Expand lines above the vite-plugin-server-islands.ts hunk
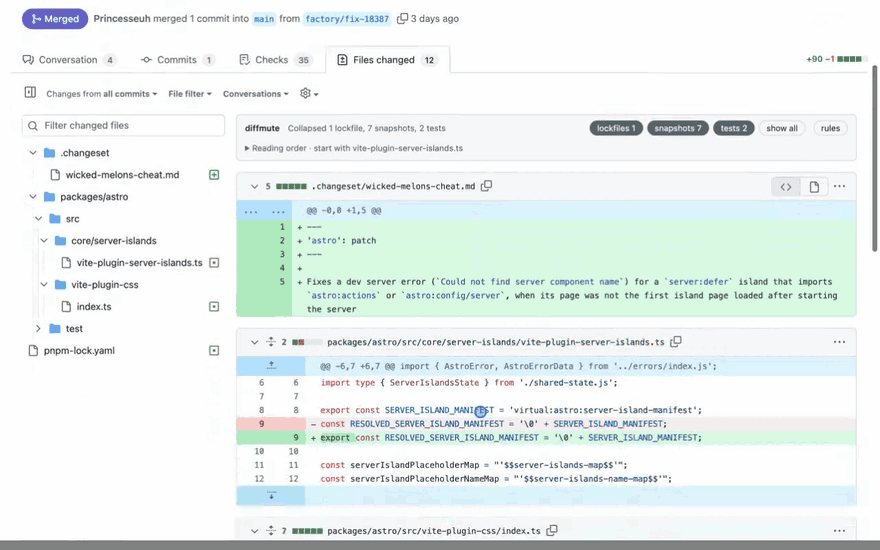The width and height of the screenshot is (880, 550). (271, 365)
